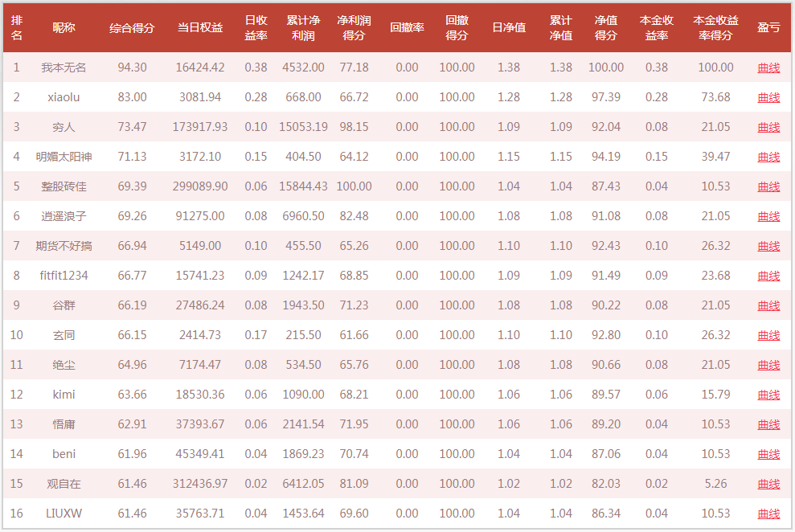Open 曲线 link for 逍遥浪子
The height and width of the screenshot is (532, 795).
pyautogui.click(x=768, y=216)
